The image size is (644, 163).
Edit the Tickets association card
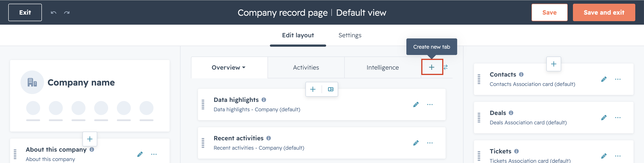click(x=604, y=156)
